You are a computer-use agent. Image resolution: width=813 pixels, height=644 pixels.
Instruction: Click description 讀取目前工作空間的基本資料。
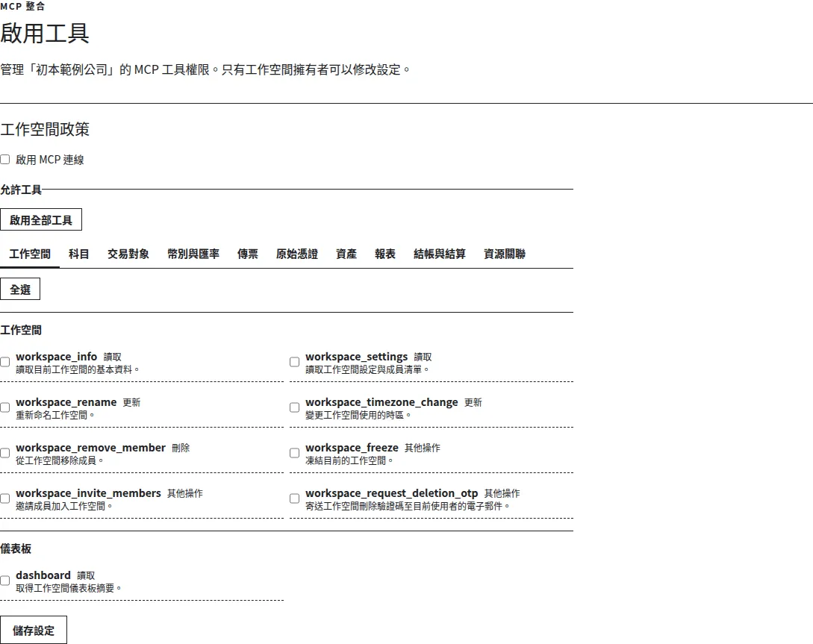(x=78, y=369)
